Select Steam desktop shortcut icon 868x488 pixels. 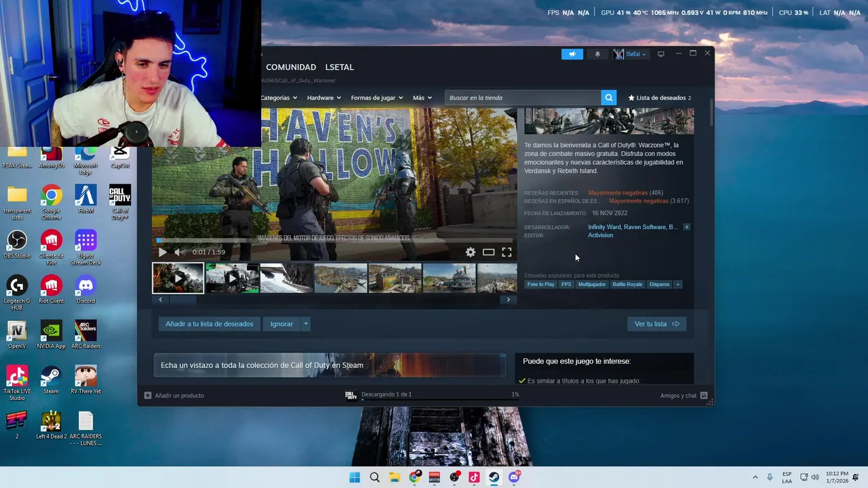(51, 380)
